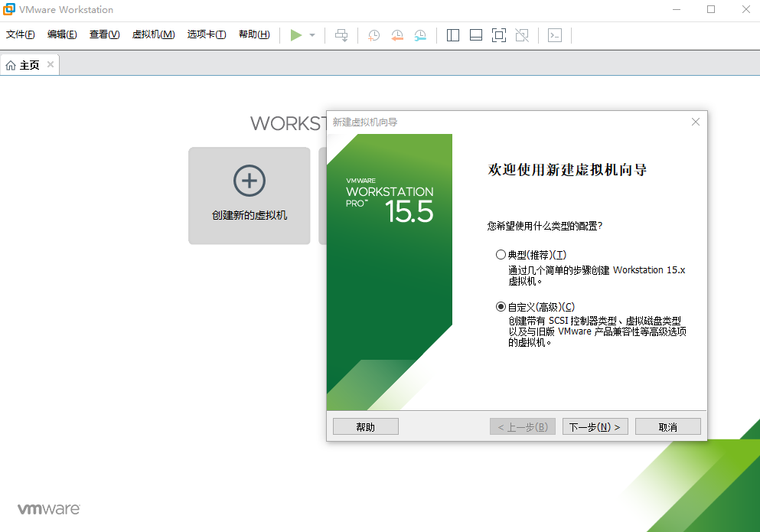The image size is (760, 532).
Task: Click the green power-on play icon
Action: 296,35
